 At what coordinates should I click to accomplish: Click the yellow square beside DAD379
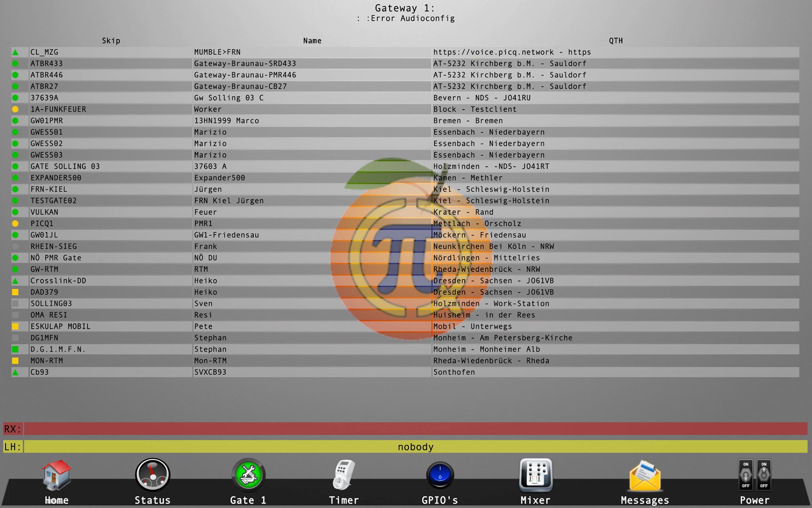tap(15, 292)
